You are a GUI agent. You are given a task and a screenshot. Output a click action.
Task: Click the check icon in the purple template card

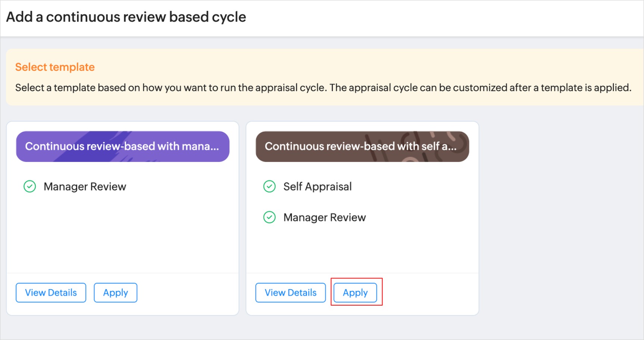pos(30,186)
